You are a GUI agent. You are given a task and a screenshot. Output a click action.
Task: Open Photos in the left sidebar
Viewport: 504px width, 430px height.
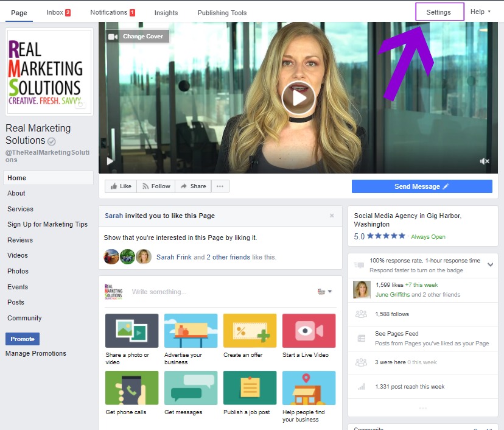(x=18, y=271)
